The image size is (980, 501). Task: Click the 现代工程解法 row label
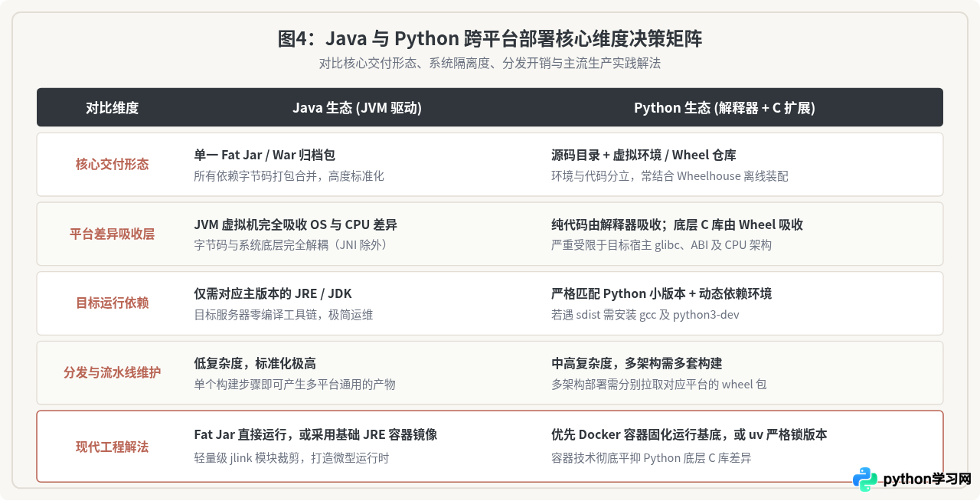click(x=112, y=447)
